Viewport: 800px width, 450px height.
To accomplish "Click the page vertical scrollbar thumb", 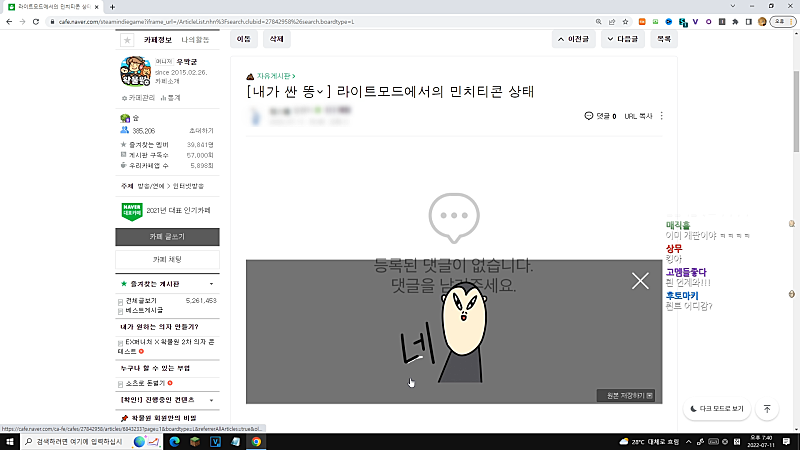I will (796, 111).
